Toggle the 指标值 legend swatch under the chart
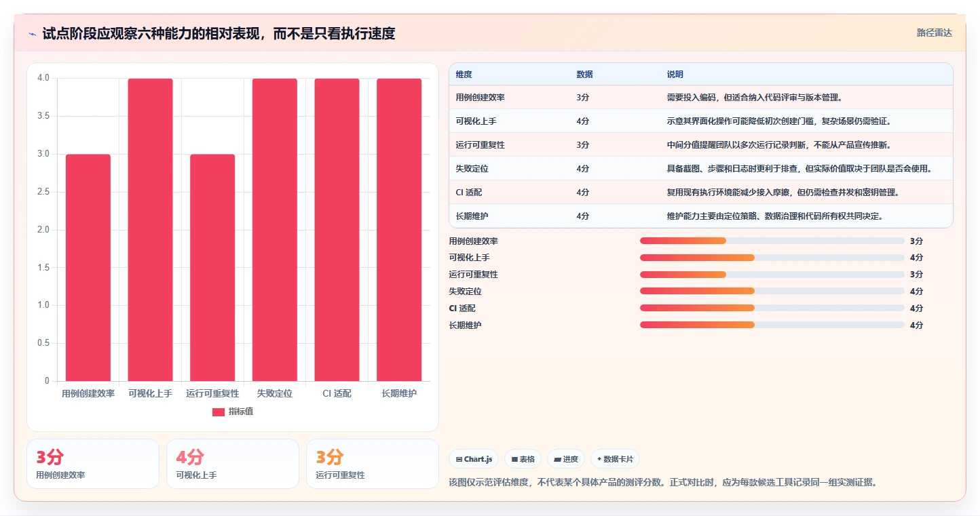This screenshot has height=516, width=980. (219, 412)
